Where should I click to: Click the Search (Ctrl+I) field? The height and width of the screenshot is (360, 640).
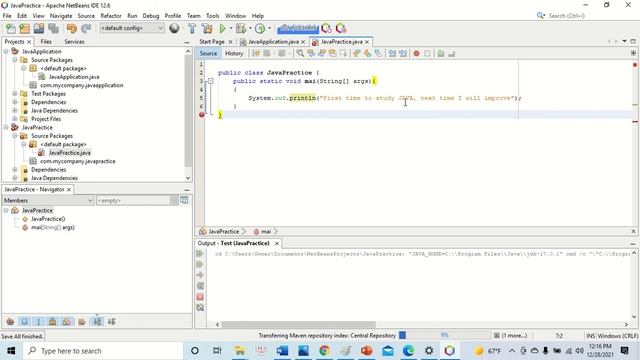[567, 16]
